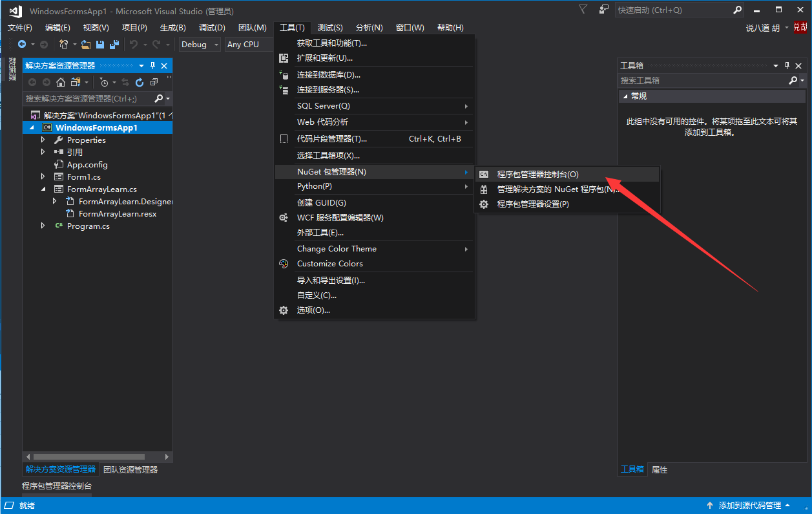The width and height of the screenshot is (812, 514).
Task: Click the Save All toolbar icon
Action: coord(114,45)
